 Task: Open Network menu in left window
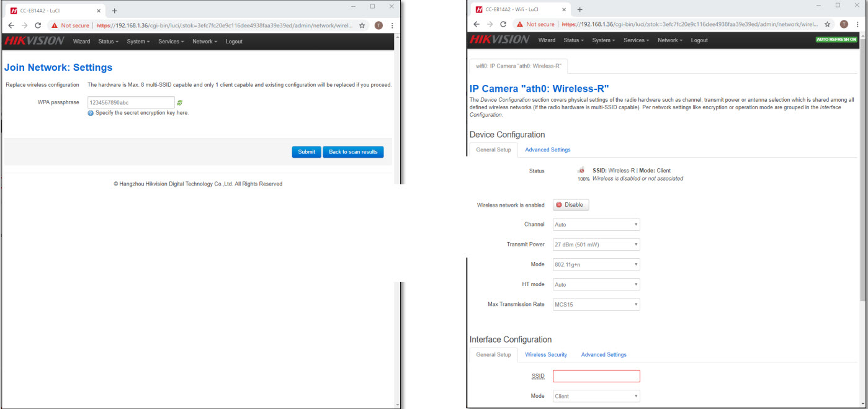click(x=204, y=42)
